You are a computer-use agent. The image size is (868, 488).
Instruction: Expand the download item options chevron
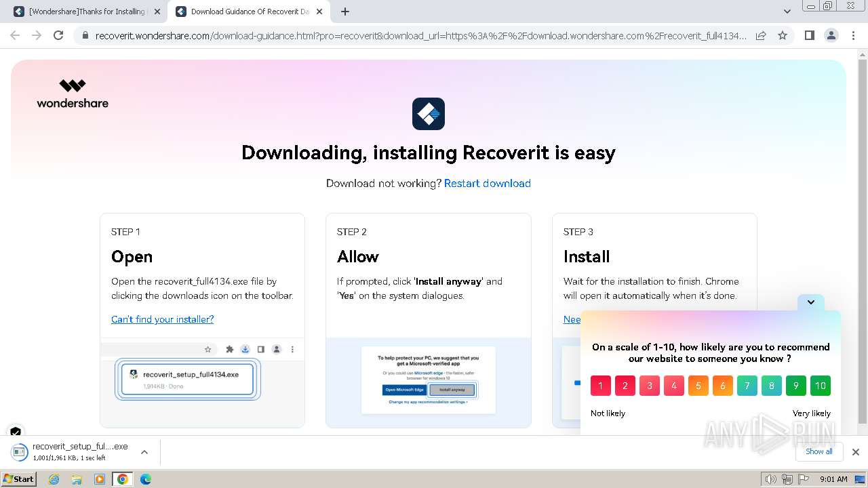[x=144, y=452]
